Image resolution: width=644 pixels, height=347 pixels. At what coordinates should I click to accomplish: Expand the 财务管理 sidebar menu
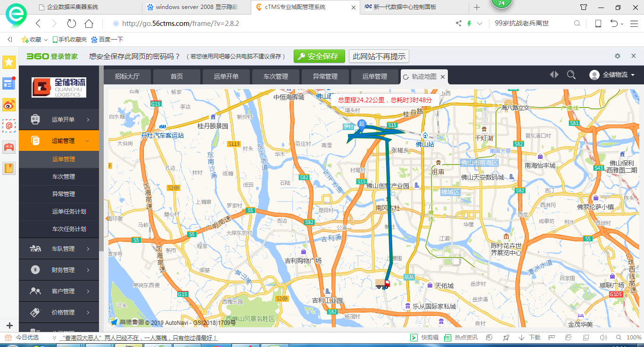[x=59, y=270]
